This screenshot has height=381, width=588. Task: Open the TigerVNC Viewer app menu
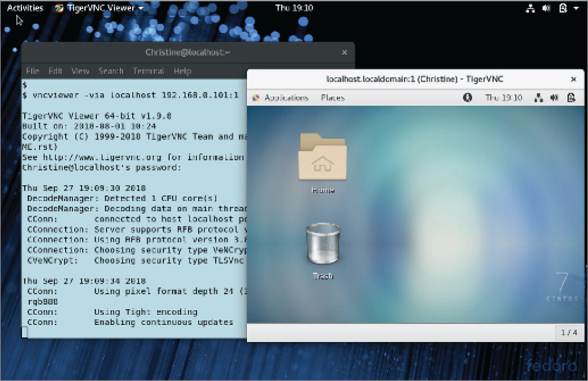coord(99,8)
